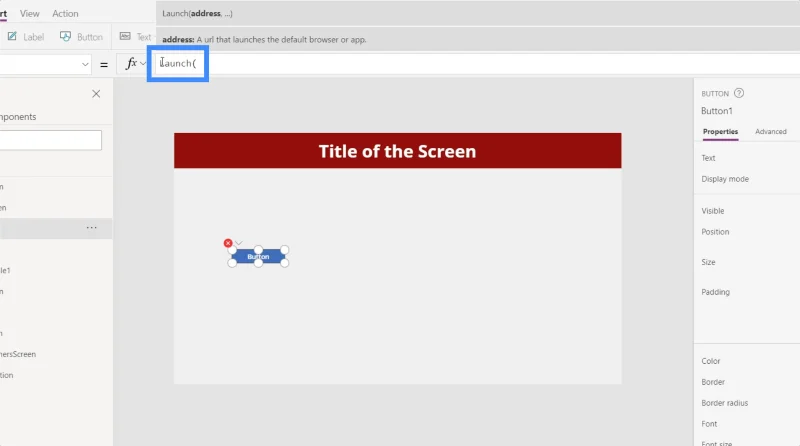Image resolution: width=800 pixels, height=446 pixels.
Task: Expand the fx function chevron
Action: (x=143, y=63)
